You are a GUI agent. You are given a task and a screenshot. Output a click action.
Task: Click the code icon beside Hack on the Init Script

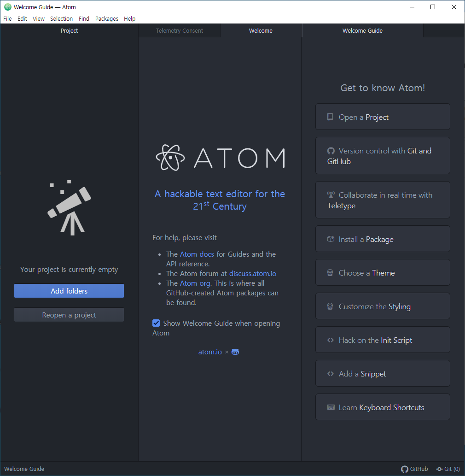click(x=331, y=341)
